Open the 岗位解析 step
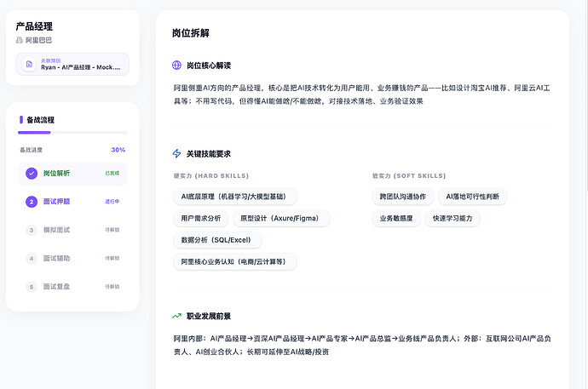 pos(72,174)
